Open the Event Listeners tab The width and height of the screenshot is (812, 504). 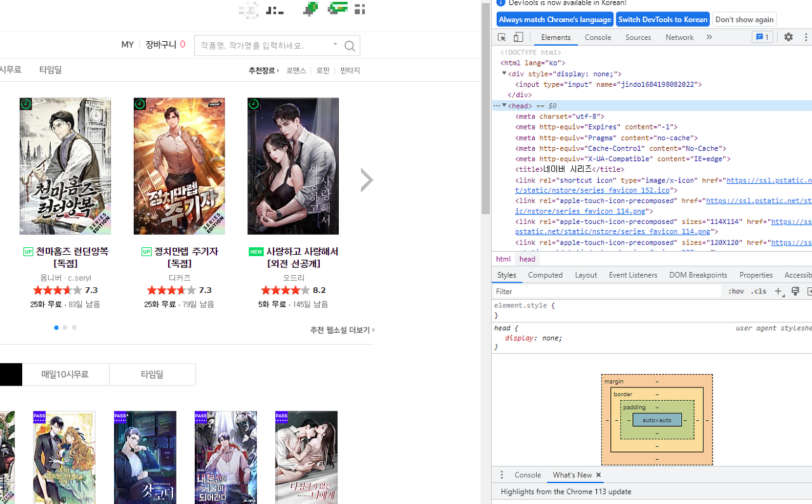tap(632, 275)
